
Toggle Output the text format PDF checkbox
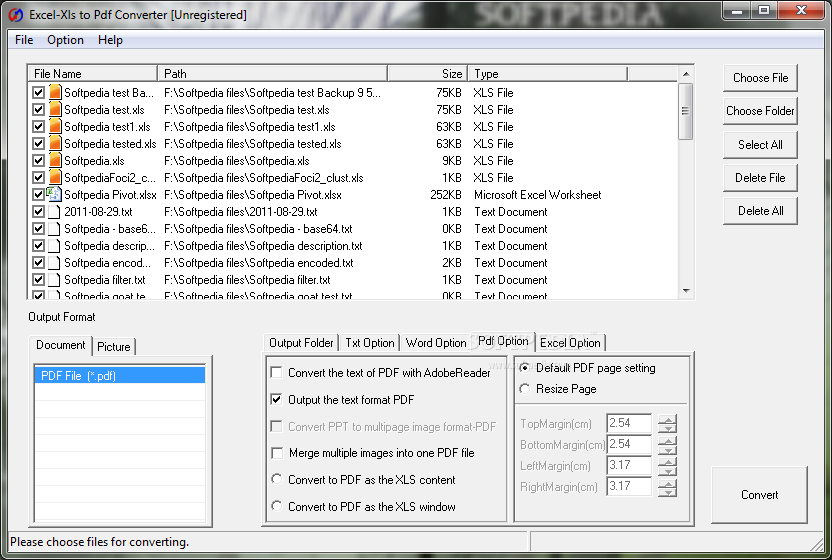[x=276, y=399]
